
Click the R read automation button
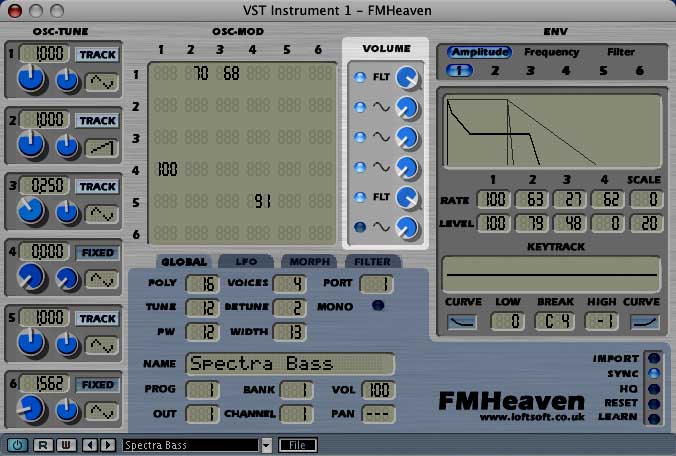pos(43,445)
